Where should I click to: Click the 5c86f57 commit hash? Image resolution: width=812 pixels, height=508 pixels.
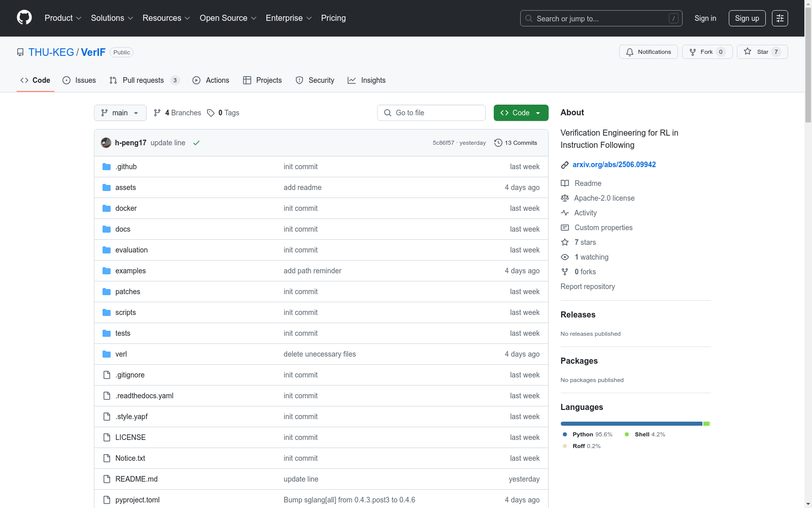pos(444,143)
